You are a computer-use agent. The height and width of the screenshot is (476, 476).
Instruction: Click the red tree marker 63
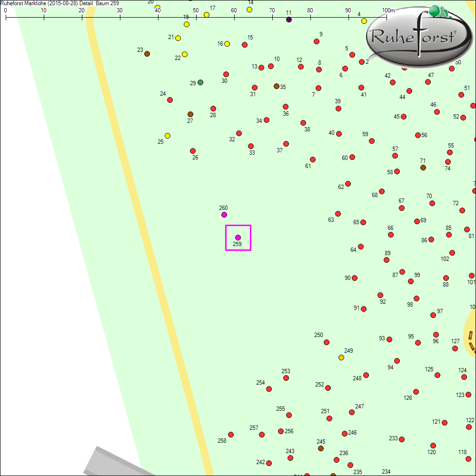coord(338,214)
